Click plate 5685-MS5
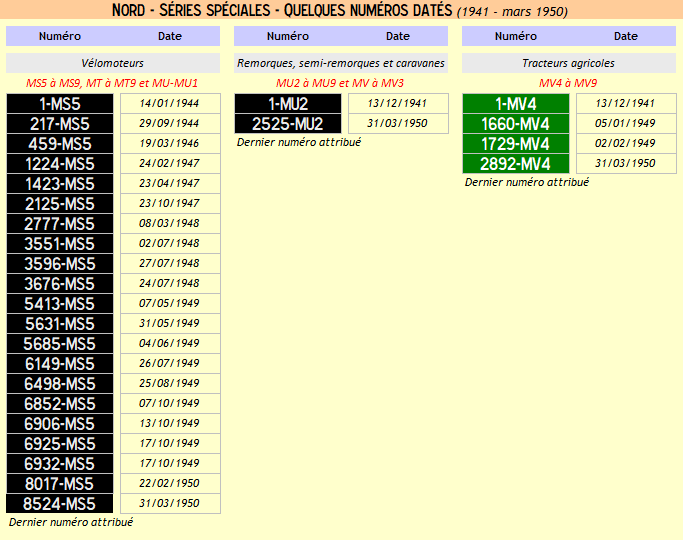This screenshot has width=683, height=540. pyautogui.click(x=60, y=344)
